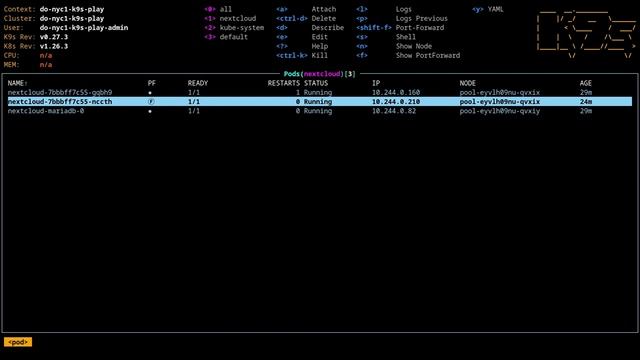
Task: Select the 'nextcloud' namespace shortcut
Action: point(230,18)
